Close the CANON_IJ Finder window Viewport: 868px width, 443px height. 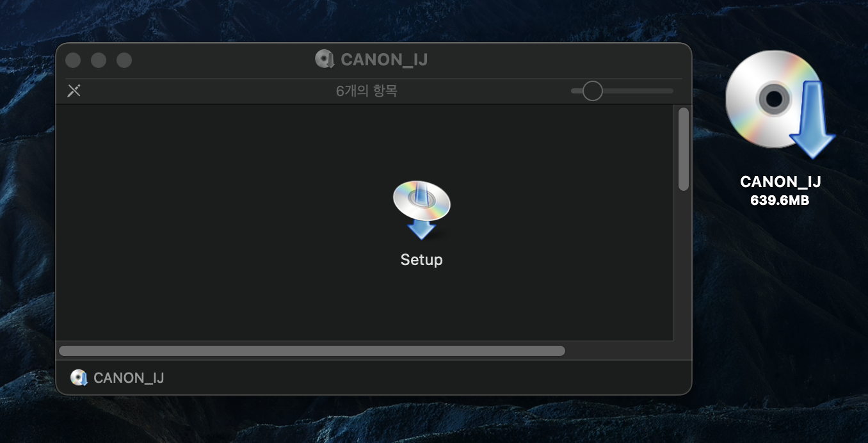click(73, 60)
